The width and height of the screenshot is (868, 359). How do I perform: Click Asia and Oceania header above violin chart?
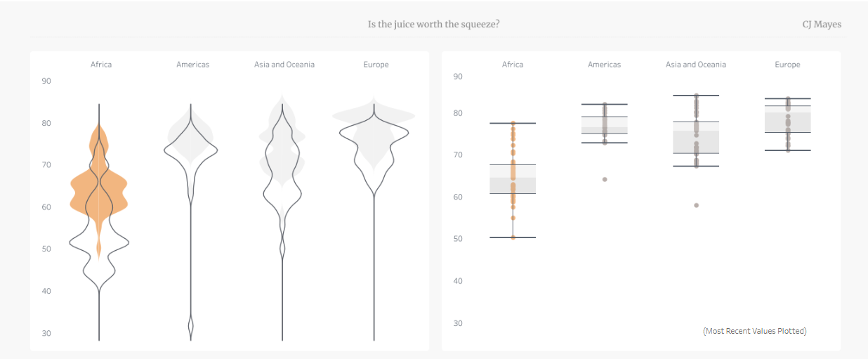point(284,65)
